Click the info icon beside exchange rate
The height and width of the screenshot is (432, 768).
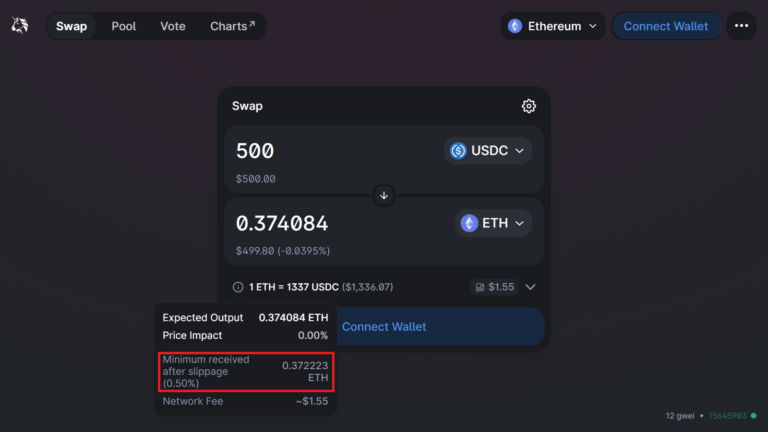238,287
